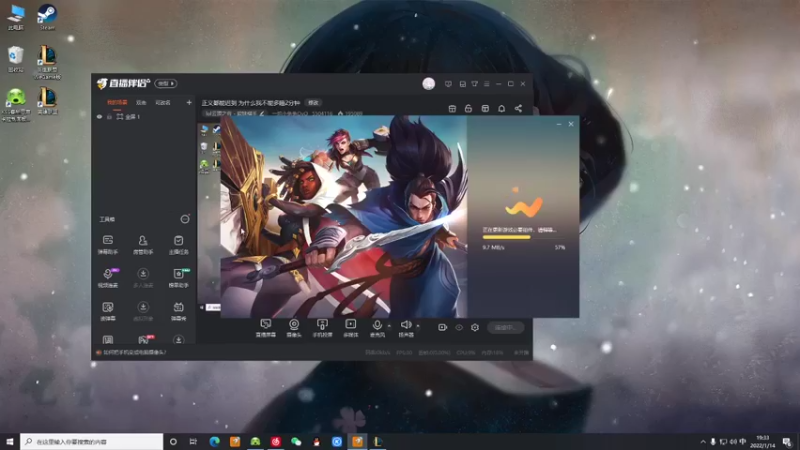Open user avatar in title bar
This screenshot has width=800, height=450.
click(429, 84)
